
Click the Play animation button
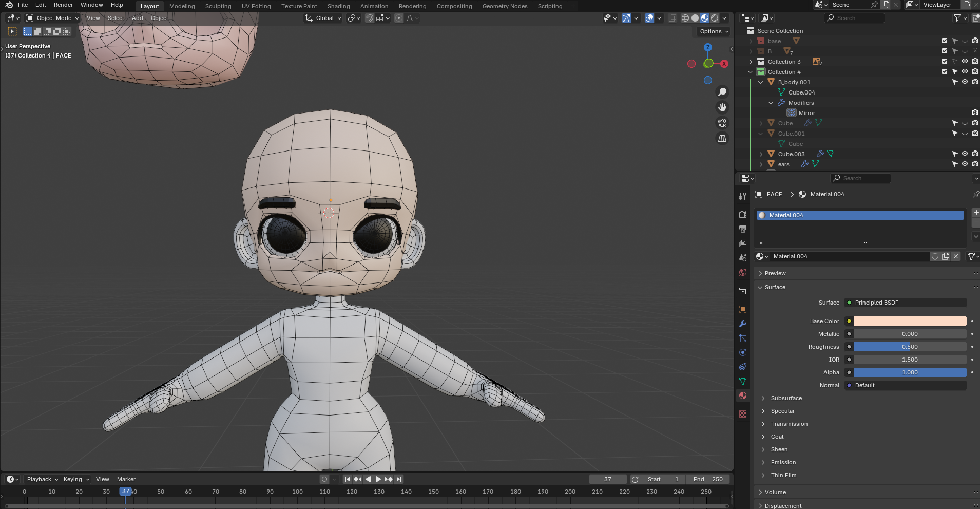tap(378, 479)
